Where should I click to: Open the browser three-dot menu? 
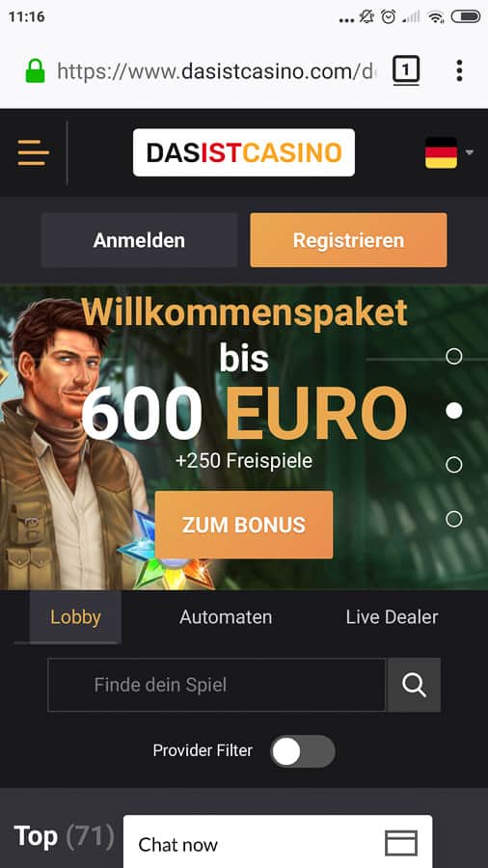459,70
